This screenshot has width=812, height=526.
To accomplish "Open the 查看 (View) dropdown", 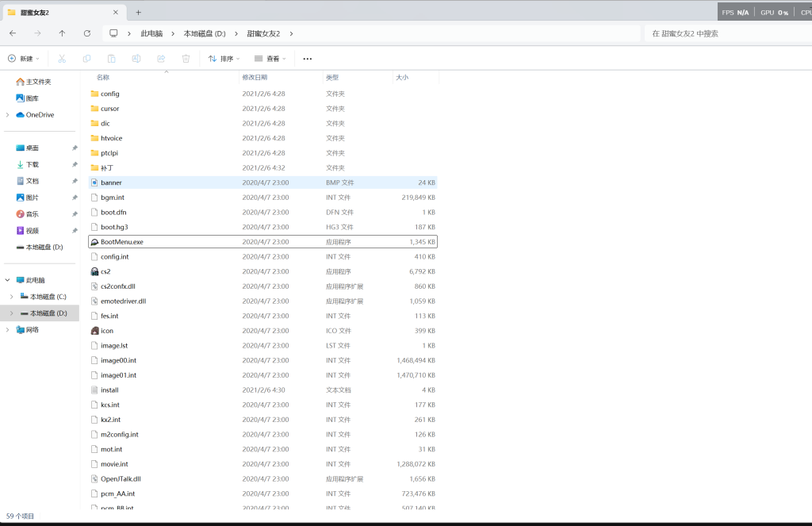I will pos(270,59).
